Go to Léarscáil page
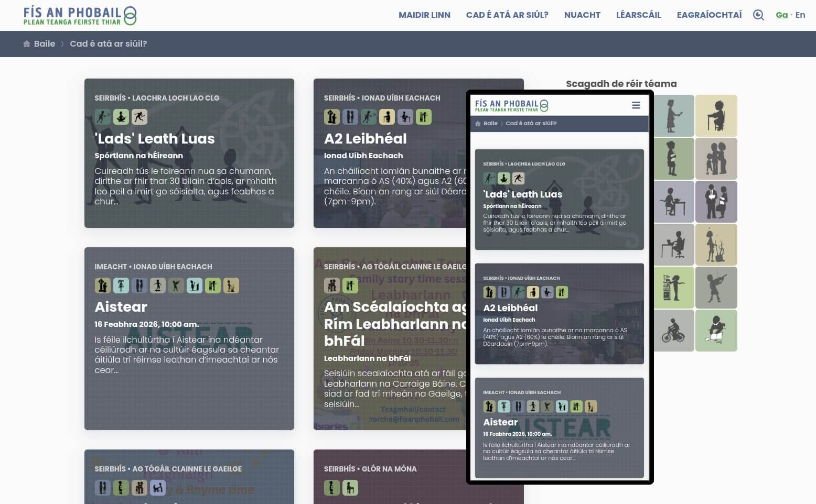 click(638, 15)
